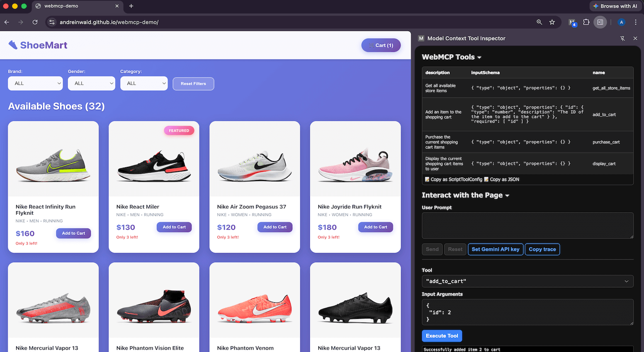The width and height of the screenshot is (644, 352).
Task: Click the Nike Phantom Vision Elite image
Action: (x=154, y=300)
